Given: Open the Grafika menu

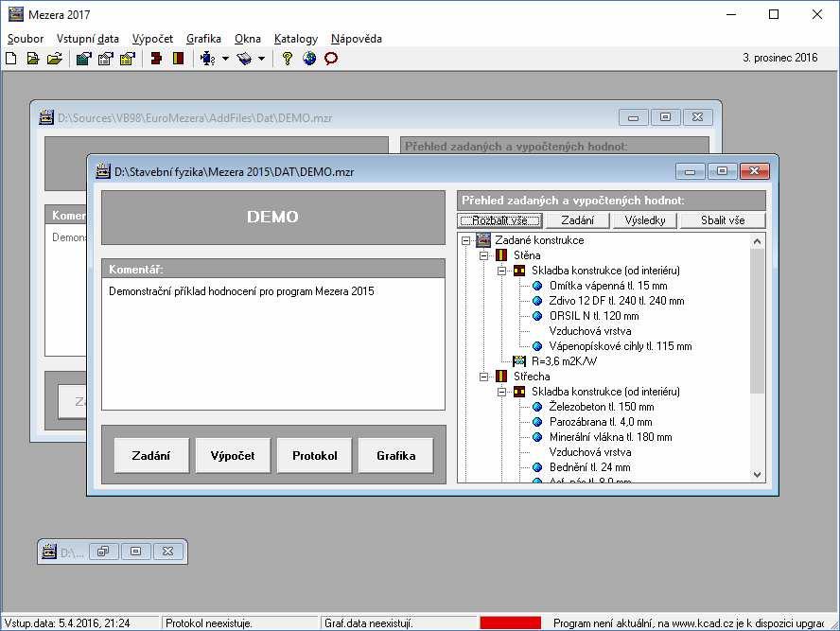Looking at the screenshot, I should tap(203, 39).
